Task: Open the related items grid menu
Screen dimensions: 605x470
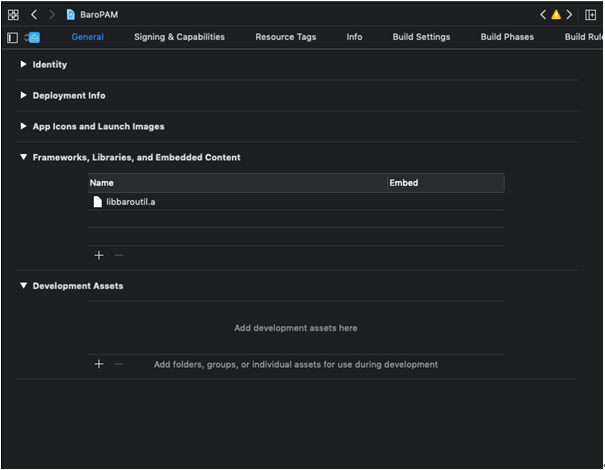Action: (x=13, y=15)
